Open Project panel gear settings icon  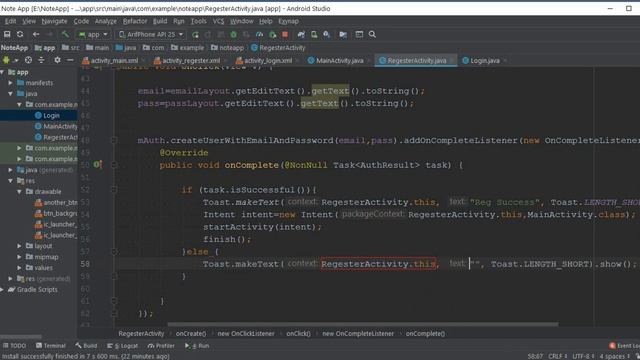57,60
